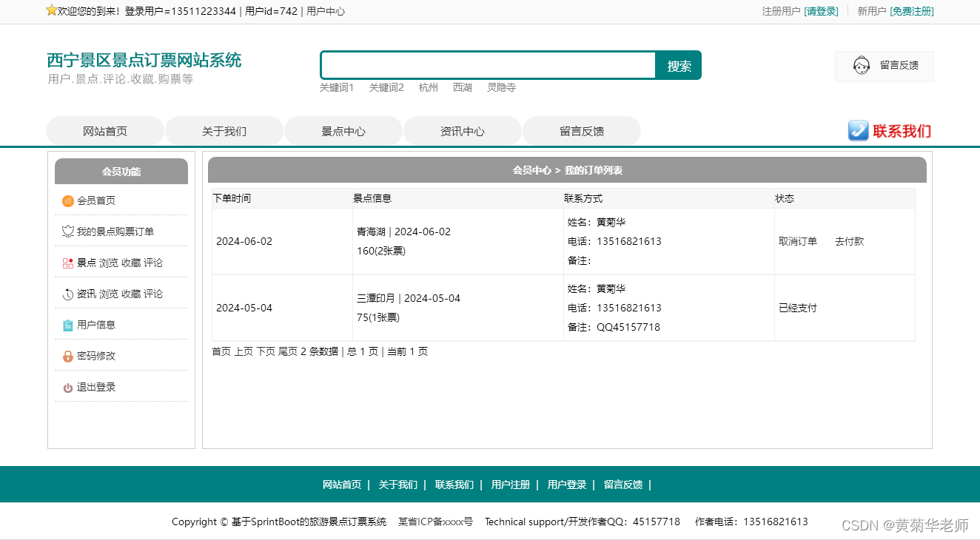Select 我的景点购票订单 in member menu
This screenshot has width=980, height=540.
(115, 232)
